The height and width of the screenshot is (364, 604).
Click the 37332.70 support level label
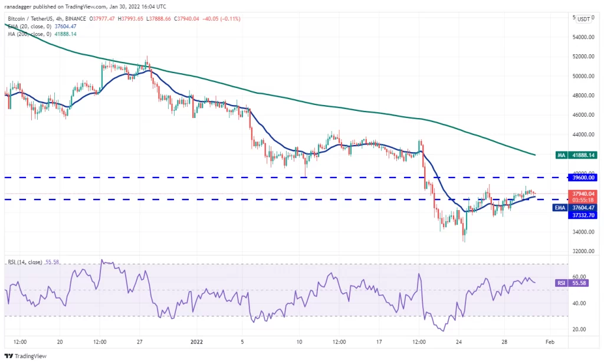click(x=583, y=215)
